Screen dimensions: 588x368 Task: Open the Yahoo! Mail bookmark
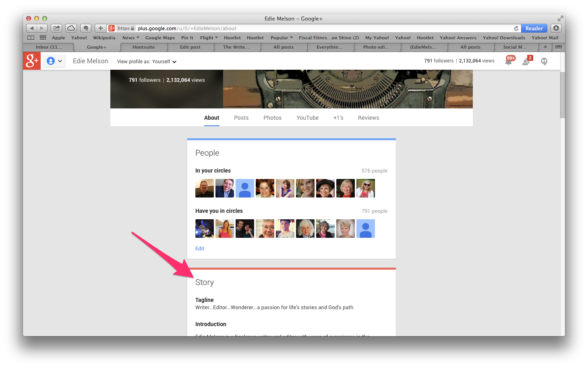tap(545, 38)
